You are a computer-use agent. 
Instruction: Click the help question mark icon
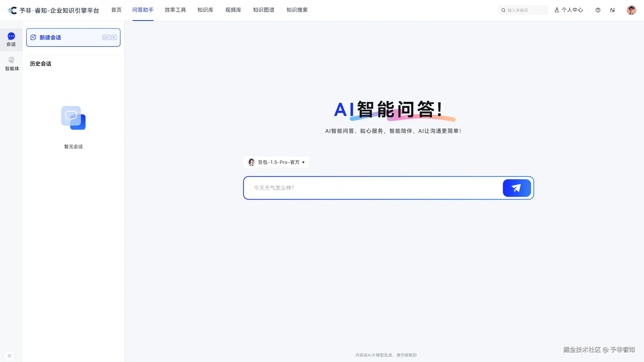coord(598,10)
